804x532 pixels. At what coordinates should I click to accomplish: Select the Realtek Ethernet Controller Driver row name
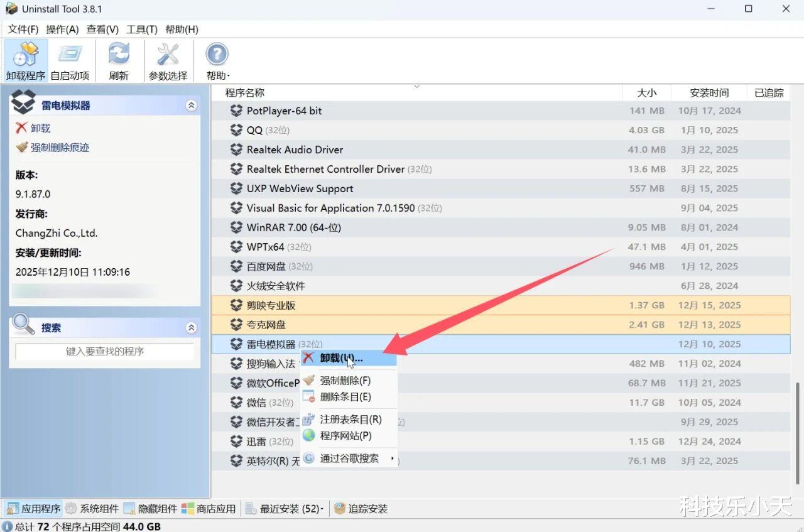325,169
